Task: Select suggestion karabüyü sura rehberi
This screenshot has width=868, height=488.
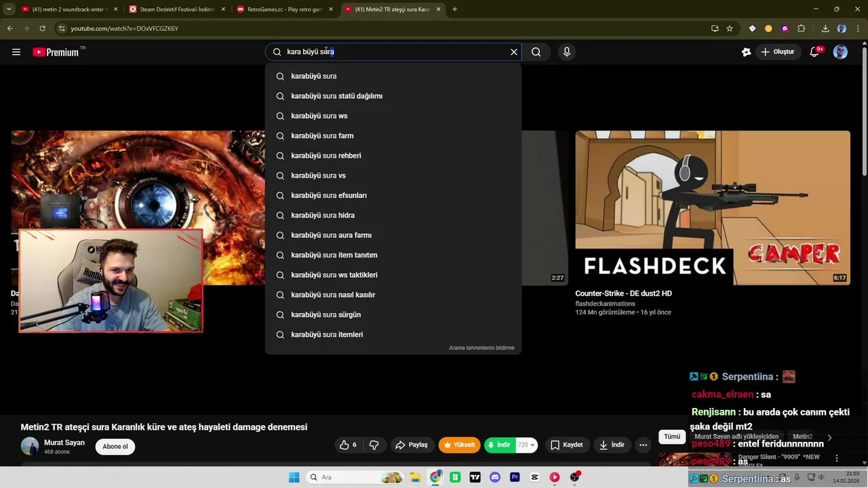Action: point(393,156)
